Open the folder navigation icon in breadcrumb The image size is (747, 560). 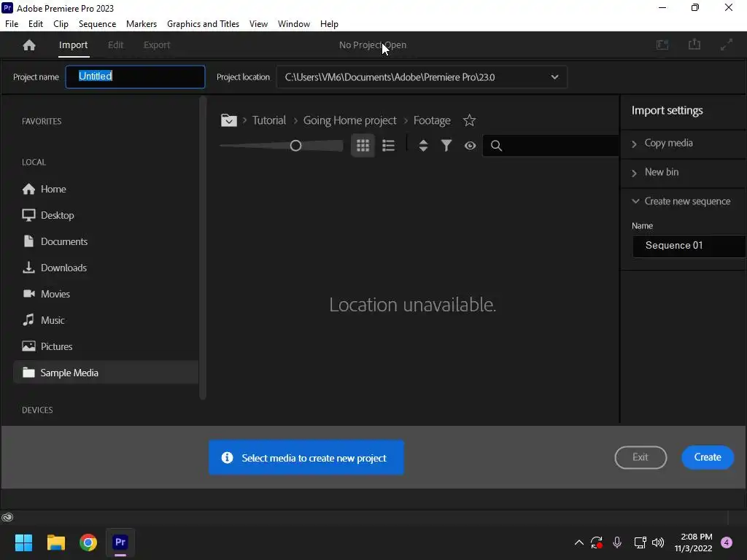click(228, 120)
